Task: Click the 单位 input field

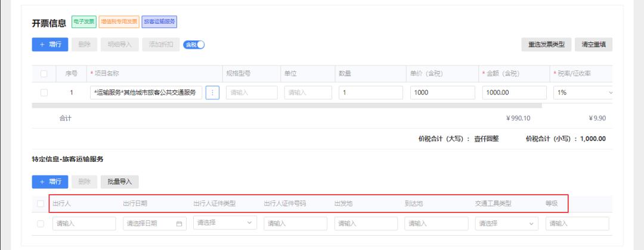Action: click(308, 93)
